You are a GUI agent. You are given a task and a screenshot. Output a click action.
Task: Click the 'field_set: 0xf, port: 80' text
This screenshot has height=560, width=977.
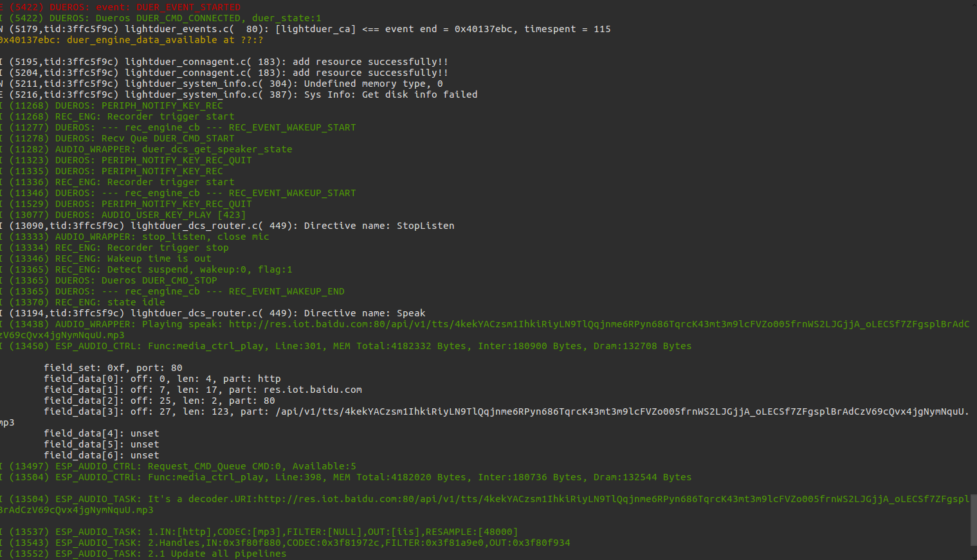(113, 368)
